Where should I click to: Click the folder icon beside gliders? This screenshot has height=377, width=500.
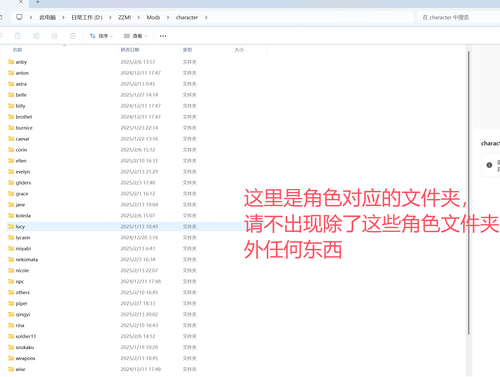click(11, 183)
